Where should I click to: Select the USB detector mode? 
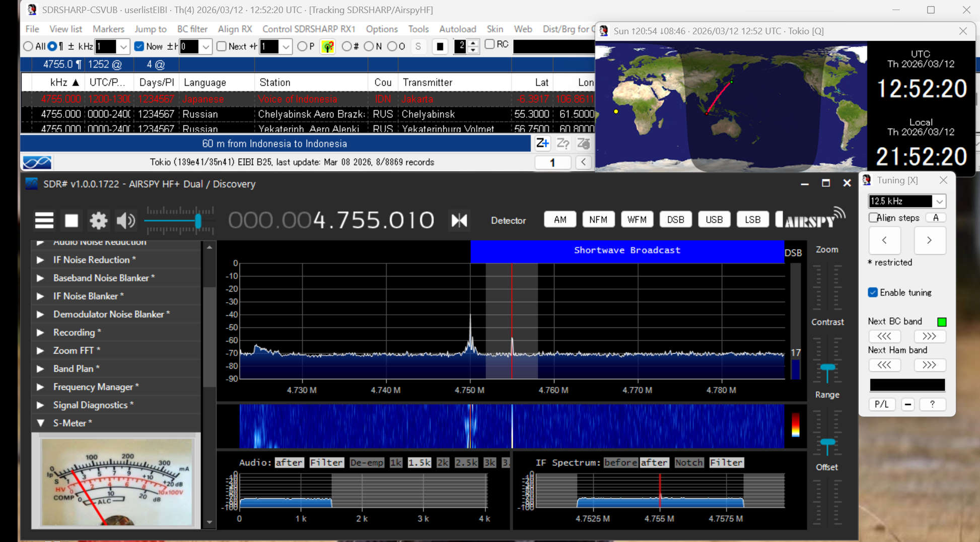click(x=714, y=220)
